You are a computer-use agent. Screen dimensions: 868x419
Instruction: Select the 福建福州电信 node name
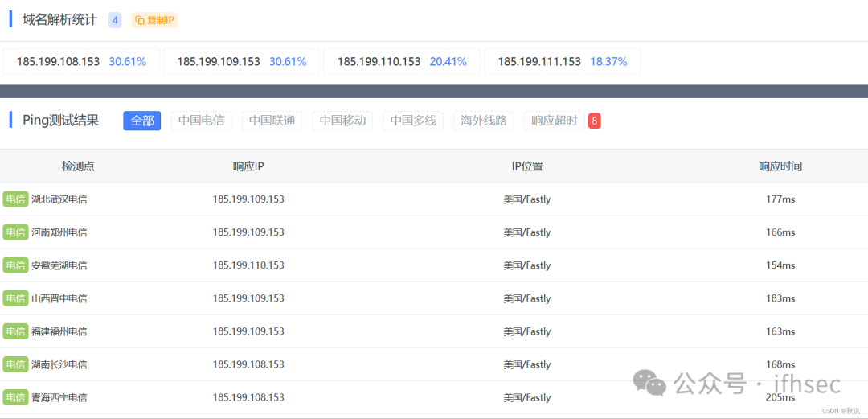[59, 331]
